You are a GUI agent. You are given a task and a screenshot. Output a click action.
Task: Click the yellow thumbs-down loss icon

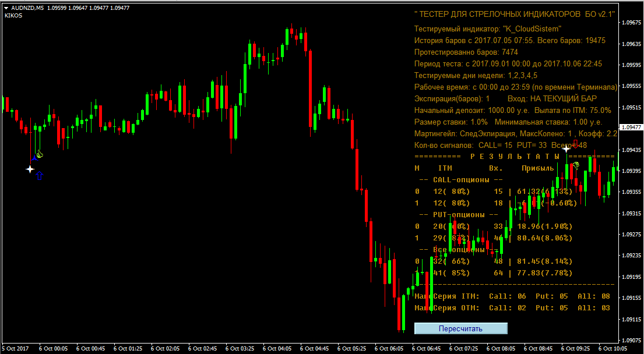point(575,165)
